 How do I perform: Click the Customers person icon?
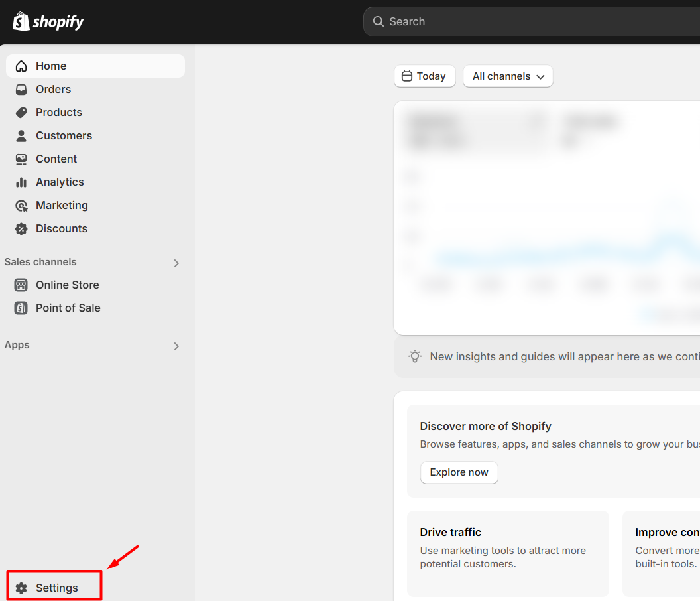tap(21, 136)
